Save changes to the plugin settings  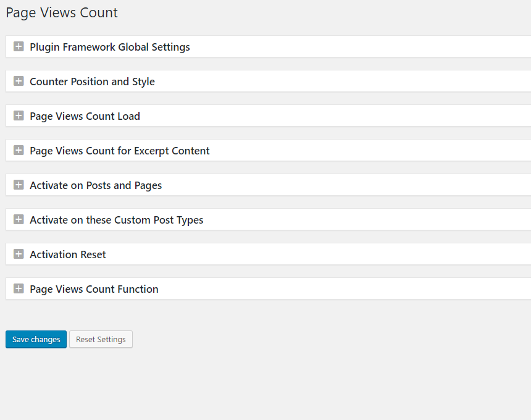[x=36, y=339]
